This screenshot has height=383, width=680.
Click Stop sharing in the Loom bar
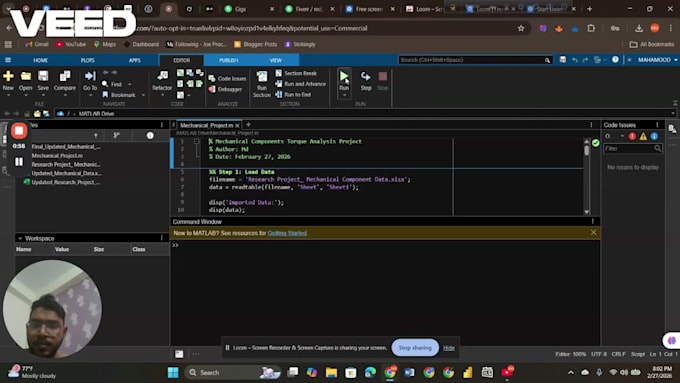click(x=415, y=348)
